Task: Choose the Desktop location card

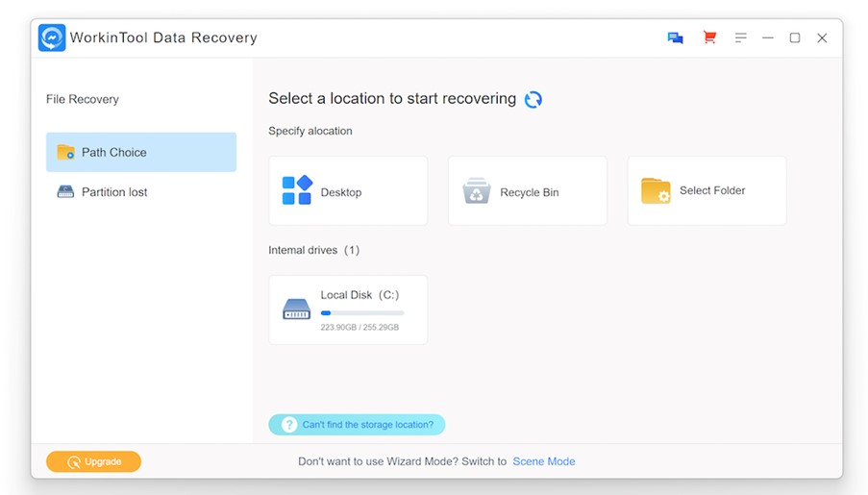Action: click(348, 190)
